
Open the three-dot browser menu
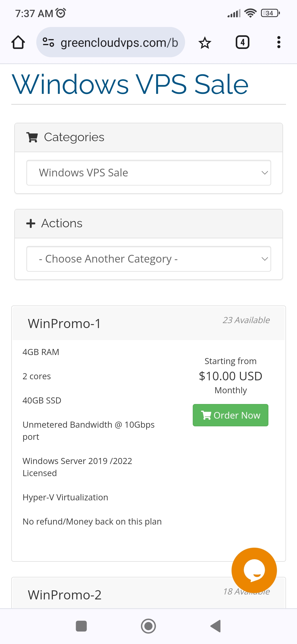tap(279, 42)
